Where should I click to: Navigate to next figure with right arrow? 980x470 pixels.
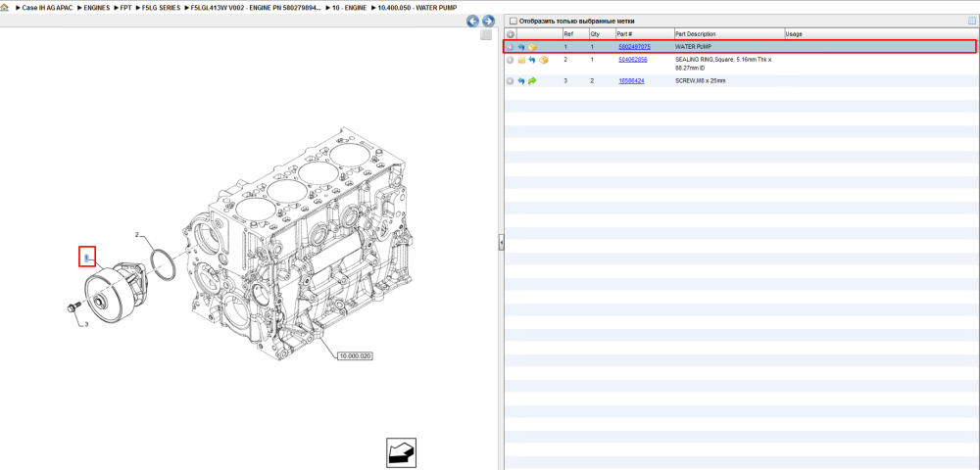tap(488, 22)
